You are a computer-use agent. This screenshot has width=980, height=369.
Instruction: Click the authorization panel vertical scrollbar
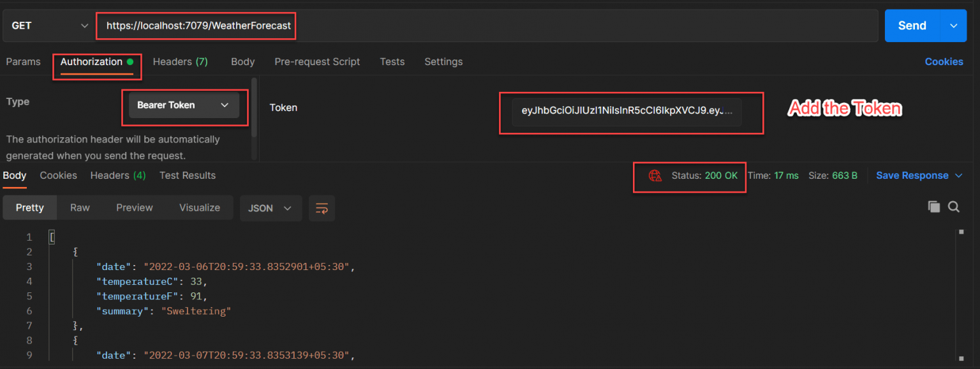[255, 107]
